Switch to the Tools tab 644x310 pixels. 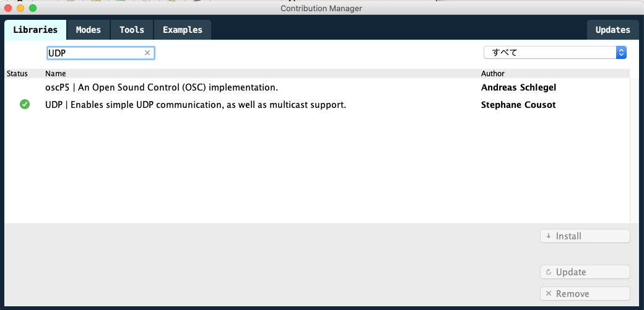coord(132,30)
